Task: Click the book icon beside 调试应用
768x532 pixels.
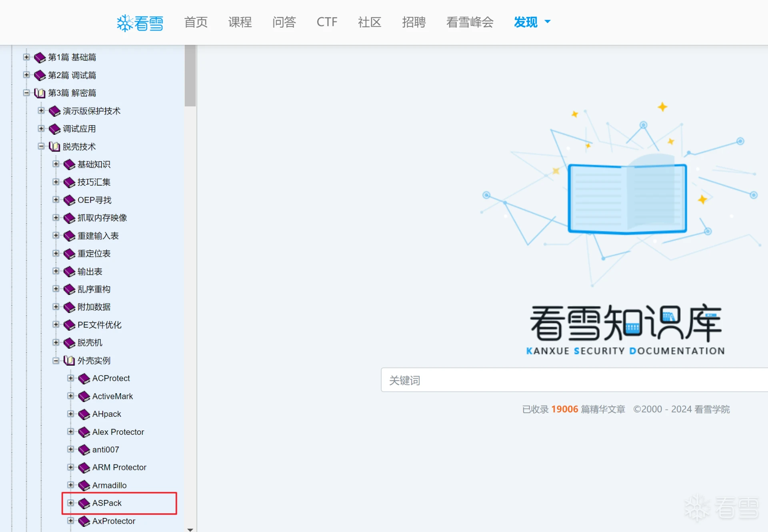Action: pyautogui.click(x=55, y=129)
